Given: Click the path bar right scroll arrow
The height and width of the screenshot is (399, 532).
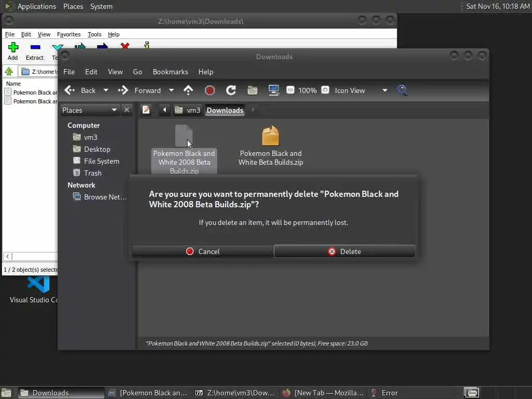Looking at the screenshot, I should (253, 110).
